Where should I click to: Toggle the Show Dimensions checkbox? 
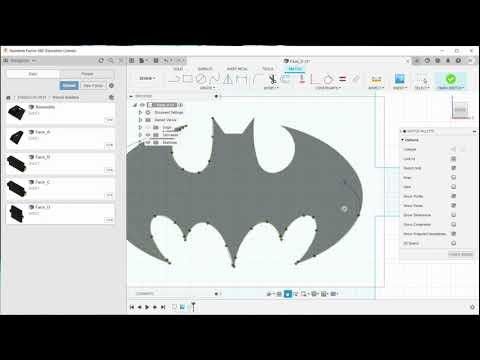(x=453, y=215)
